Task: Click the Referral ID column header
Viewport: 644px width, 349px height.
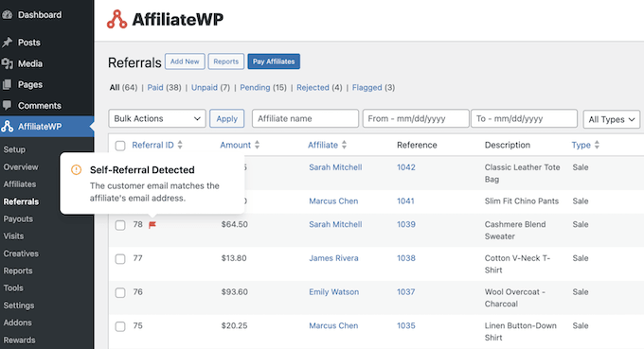Action: 152,145
